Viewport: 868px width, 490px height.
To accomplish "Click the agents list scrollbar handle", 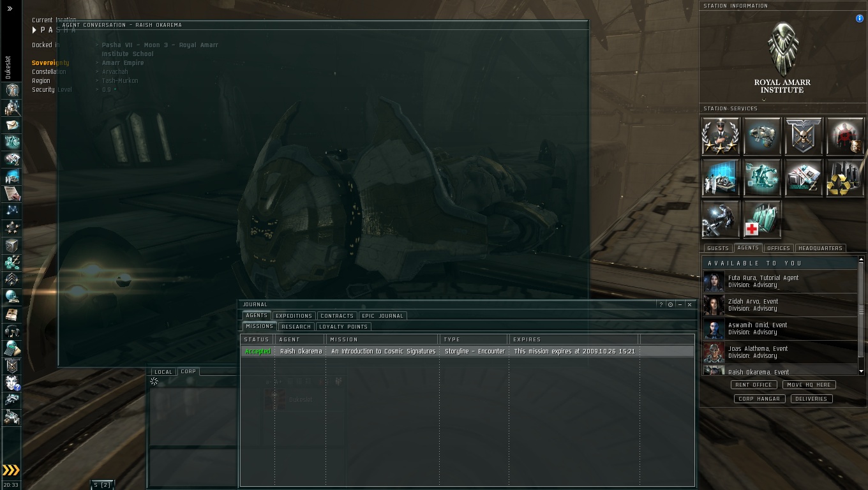I will (x=861, y=309).
